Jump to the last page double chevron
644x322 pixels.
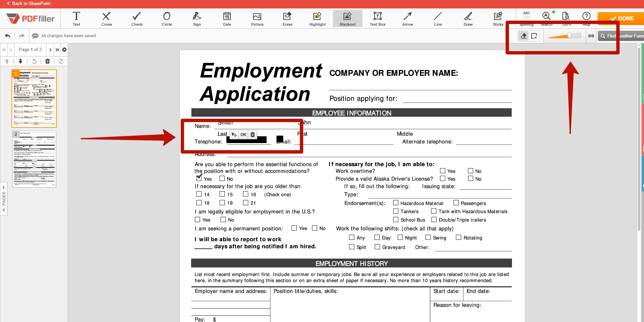[x=57, y=50]
